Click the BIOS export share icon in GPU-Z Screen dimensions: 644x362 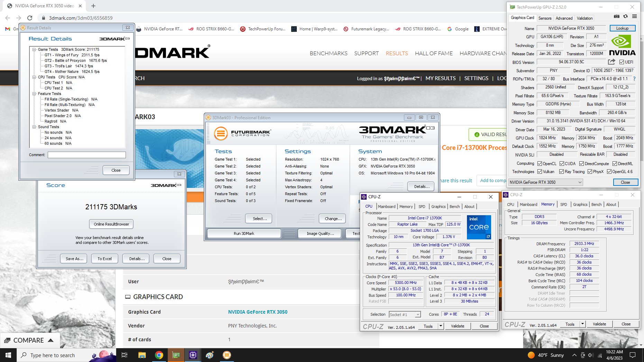pos(611,62)
